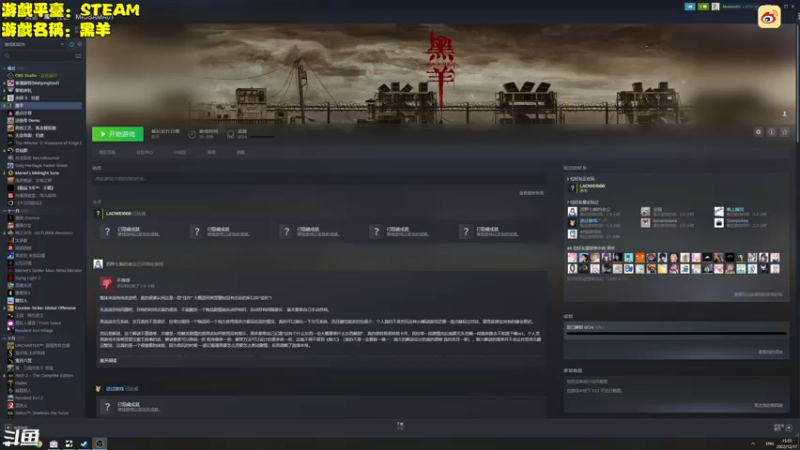Select Sekiro: Shadows Die Twice in library
800x450 pixels.
point(41,413)
